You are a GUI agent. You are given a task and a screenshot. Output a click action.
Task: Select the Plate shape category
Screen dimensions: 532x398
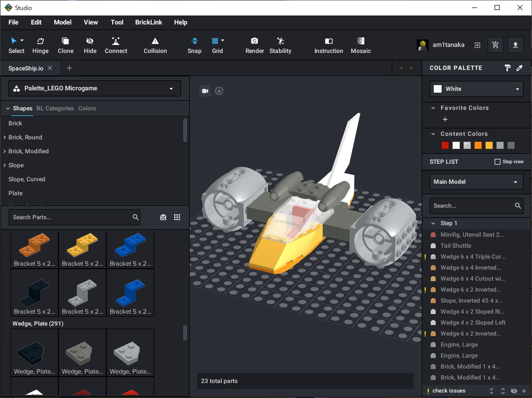click(15, 193)
